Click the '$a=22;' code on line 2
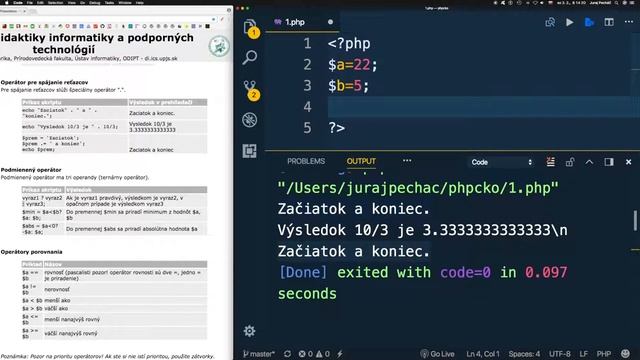 tap(353, 64)
